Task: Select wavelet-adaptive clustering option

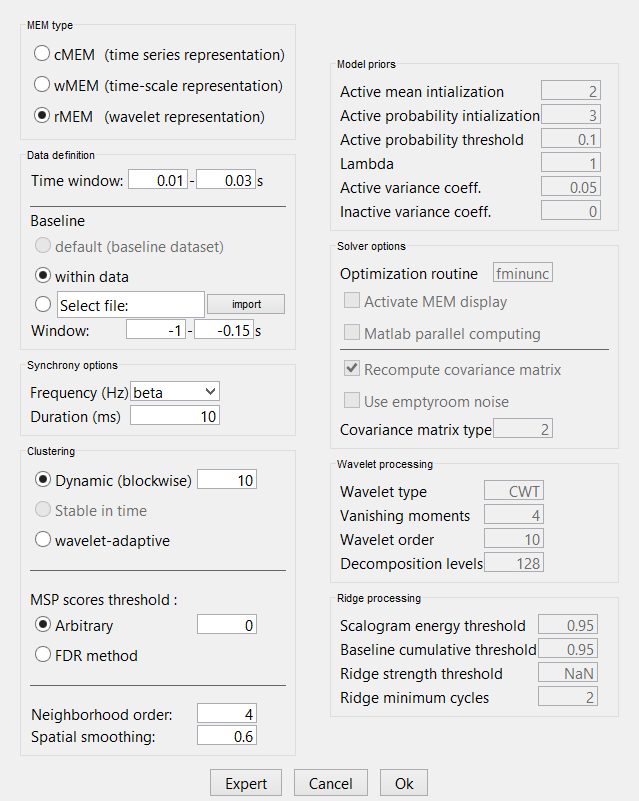Action: [43, 540]
